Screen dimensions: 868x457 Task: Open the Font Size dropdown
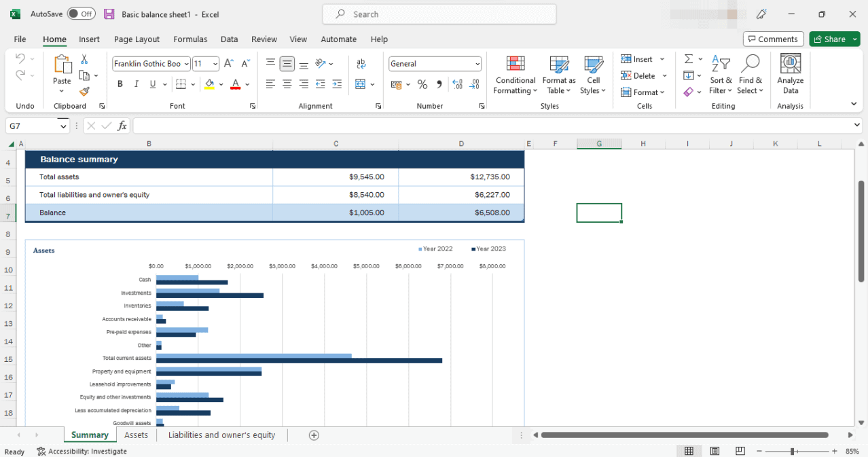(x=215, y=63)
